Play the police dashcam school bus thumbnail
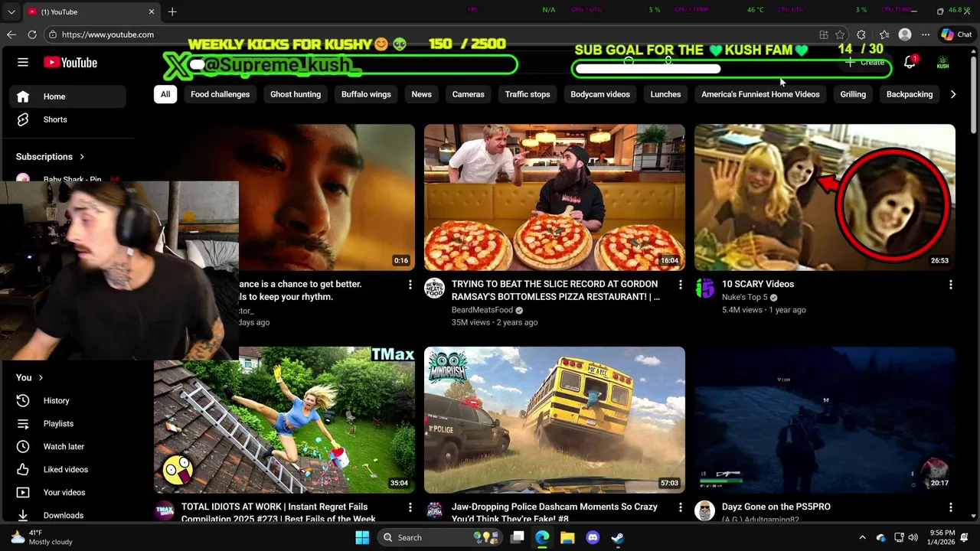This screenshot has width=980, height=551. (x=554, y=420)
